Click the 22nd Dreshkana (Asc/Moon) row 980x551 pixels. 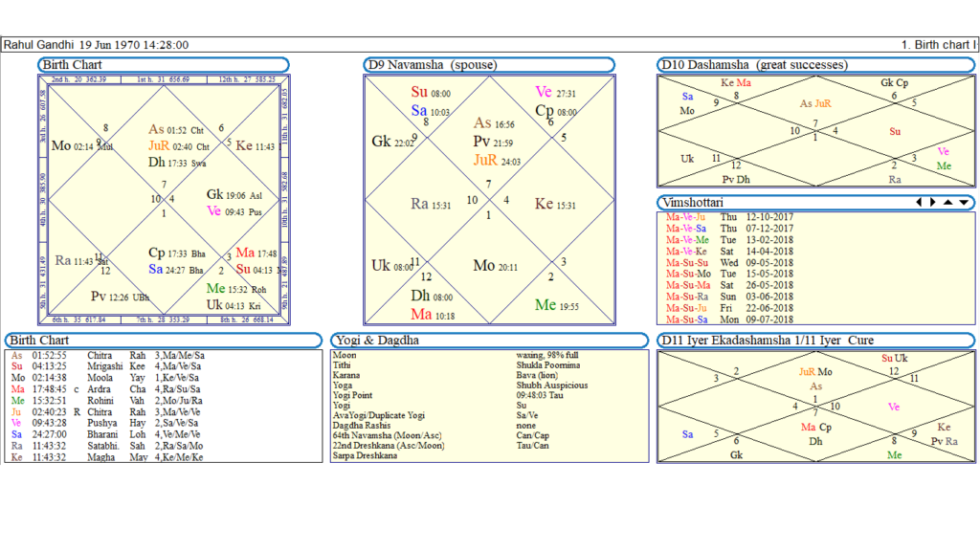(441, 446)
